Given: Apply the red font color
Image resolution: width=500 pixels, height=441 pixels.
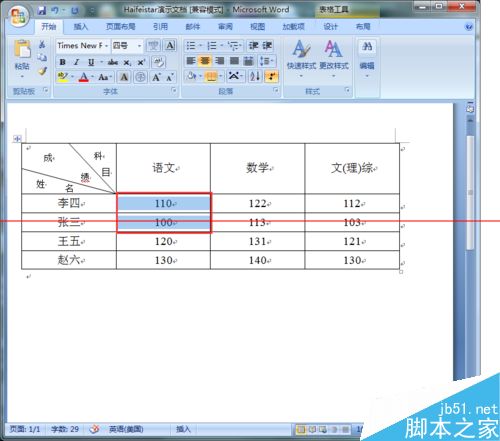Looking at the screenshot, I should [83, 77].
